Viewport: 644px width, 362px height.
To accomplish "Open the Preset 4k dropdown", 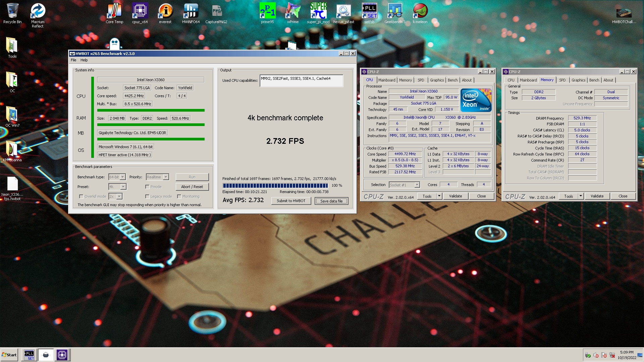I will tap(117, 187).
